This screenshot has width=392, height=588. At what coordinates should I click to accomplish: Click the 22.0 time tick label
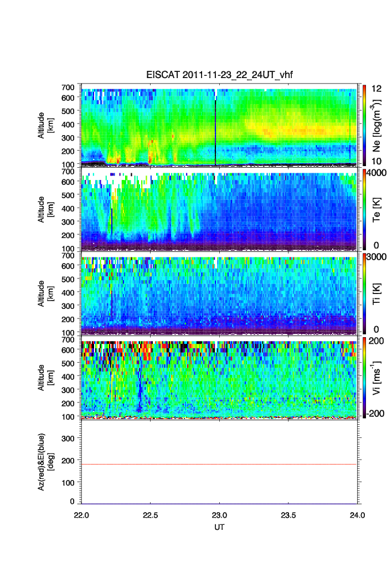coord(81,515)
